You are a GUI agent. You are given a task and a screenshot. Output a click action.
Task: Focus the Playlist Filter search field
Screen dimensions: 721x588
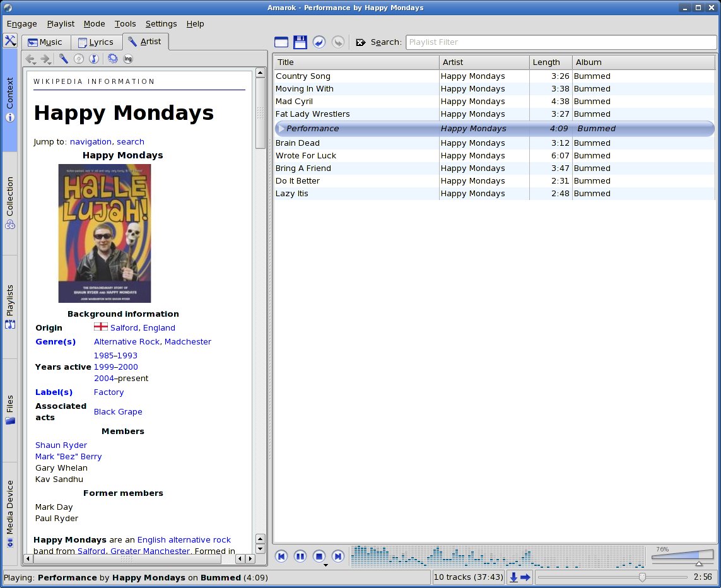click(x=561, y=42)
